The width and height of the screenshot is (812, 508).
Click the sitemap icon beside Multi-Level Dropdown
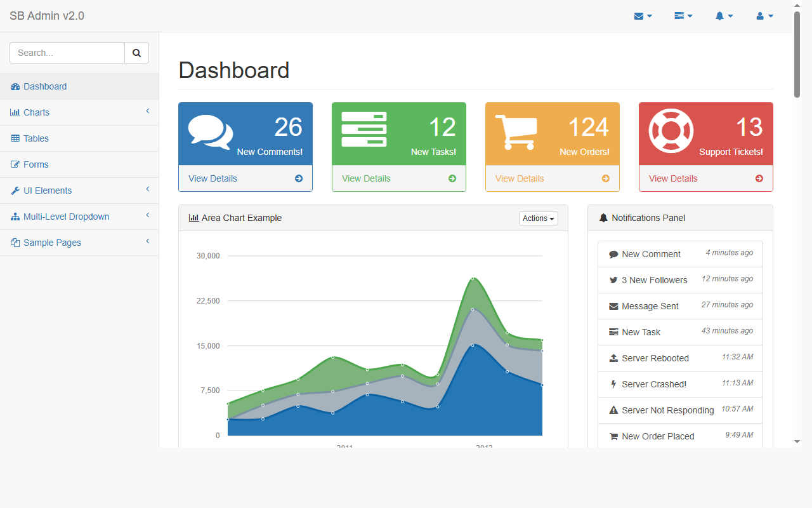[15, 217]
